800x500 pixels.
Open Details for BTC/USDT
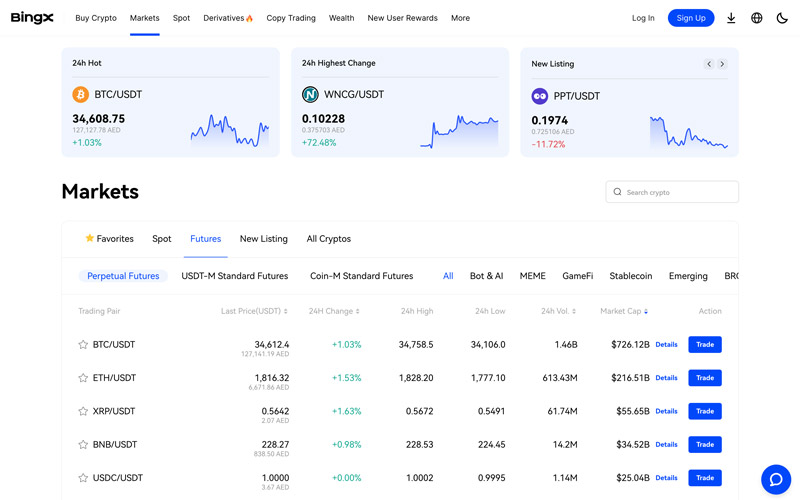(666, 344)
